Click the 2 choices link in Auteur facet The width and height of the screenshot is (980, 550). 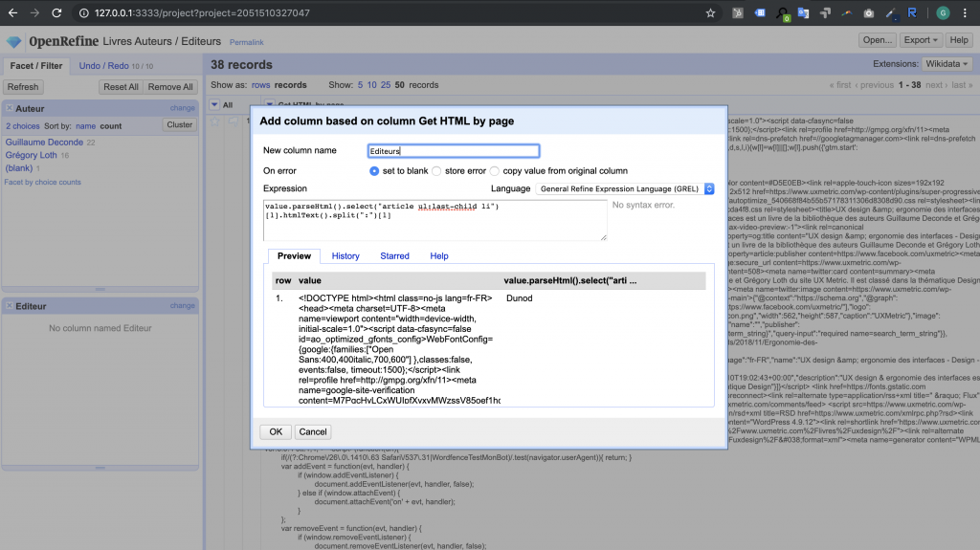click(23, 126)
